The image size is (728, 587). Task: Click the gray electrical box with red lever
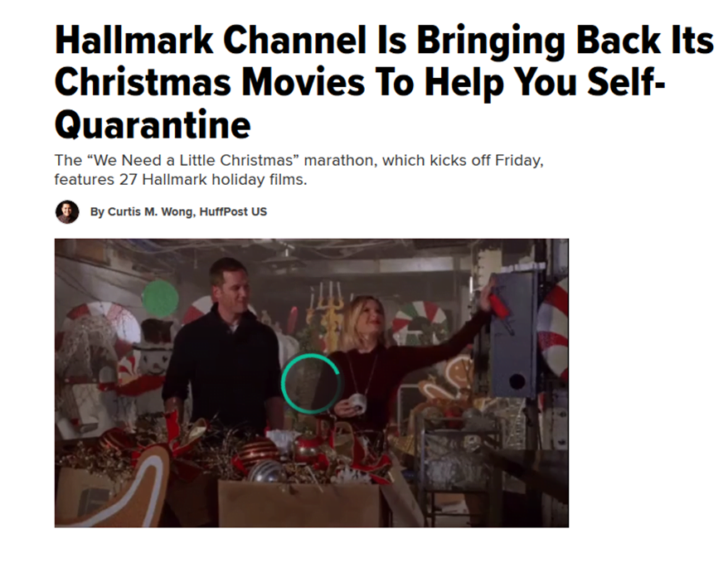click(512, 335)
